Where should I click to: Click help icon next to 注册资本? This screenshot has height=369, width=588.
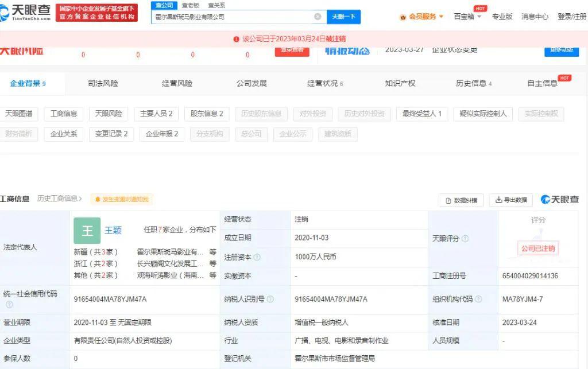click(x=257, y=257)
